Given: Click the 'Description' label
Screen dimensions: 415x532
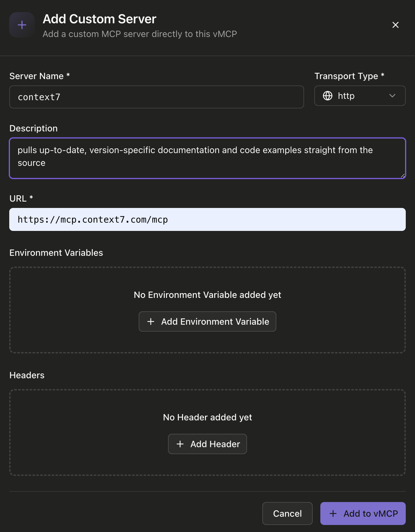Looking at the screenshot, I should coord(33,128).
